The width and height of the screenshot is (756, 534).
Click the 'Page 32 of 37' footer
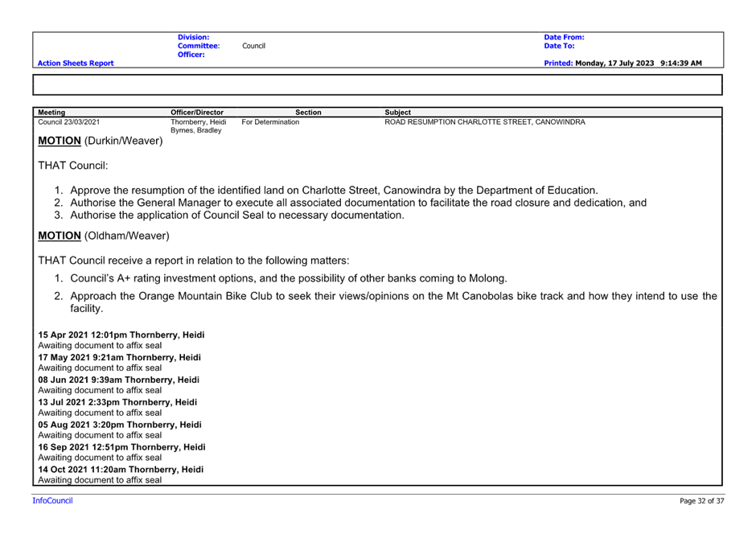(702, 501)
